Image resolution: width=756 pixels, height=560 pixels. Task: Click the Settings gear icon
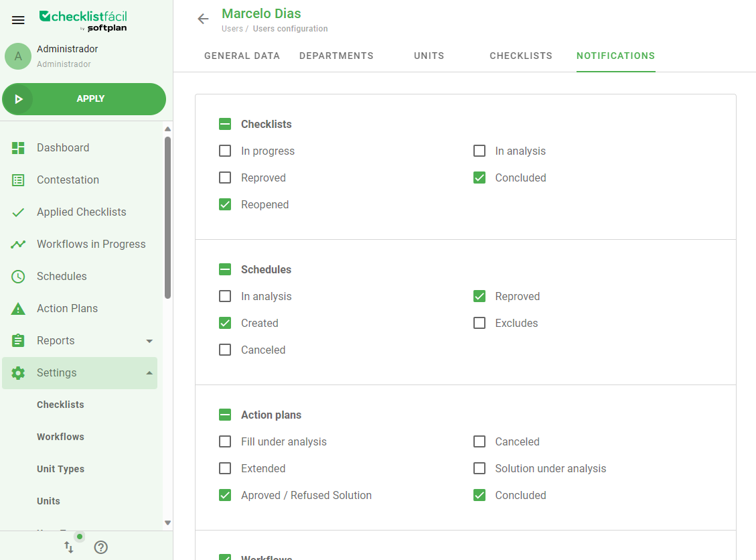(18, 373)
